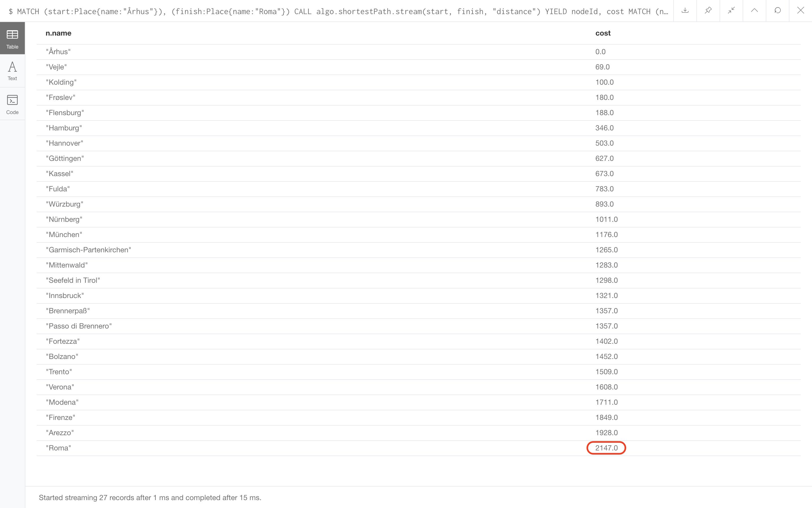
Task: Click the streaming status message
Action: coord(150,498)
